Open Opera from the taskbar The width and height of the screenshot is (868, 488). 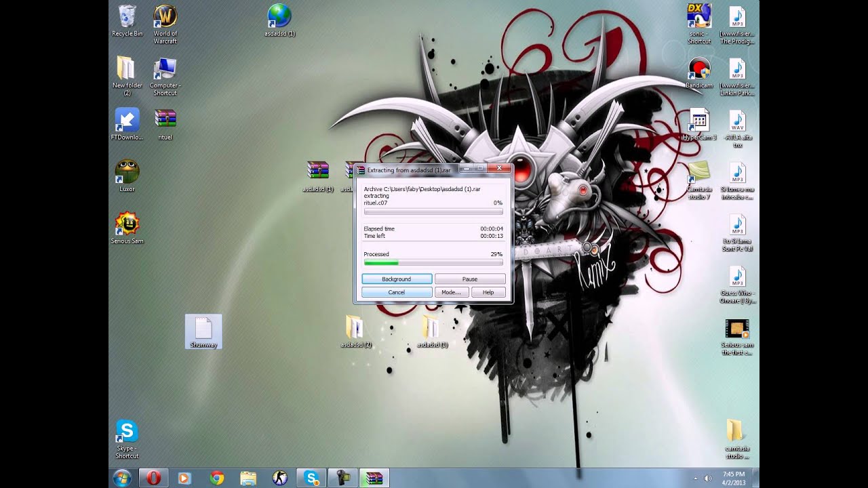(154, 478)
